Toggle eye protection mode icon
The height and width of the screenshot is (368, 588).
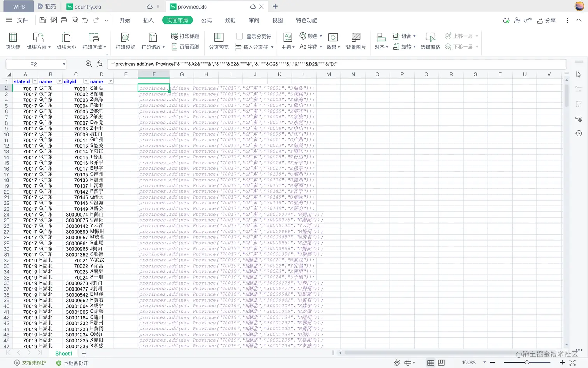coord(397,363)
